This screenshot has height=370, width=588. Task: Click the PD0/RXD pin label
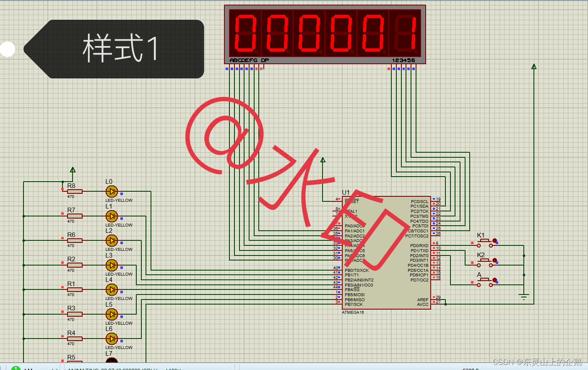pyautogui.click(x=419, y=246)
